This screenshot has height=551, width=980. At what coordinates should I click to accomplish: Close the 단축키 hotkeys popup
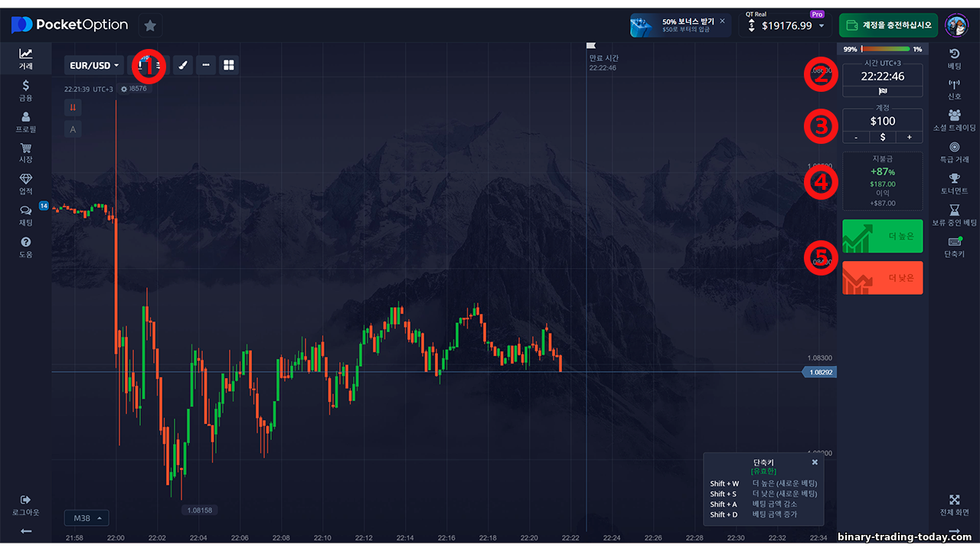pos(815,462)
